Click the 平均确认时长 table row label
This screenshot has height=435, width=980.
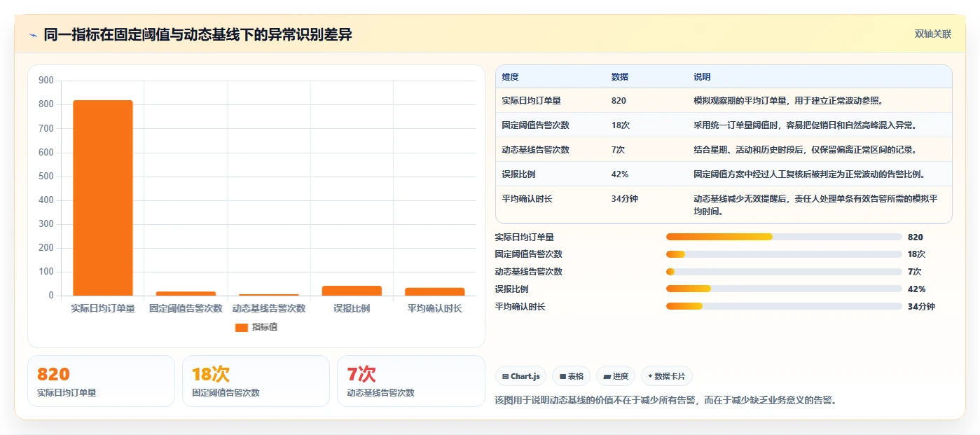tap(527, 199)
